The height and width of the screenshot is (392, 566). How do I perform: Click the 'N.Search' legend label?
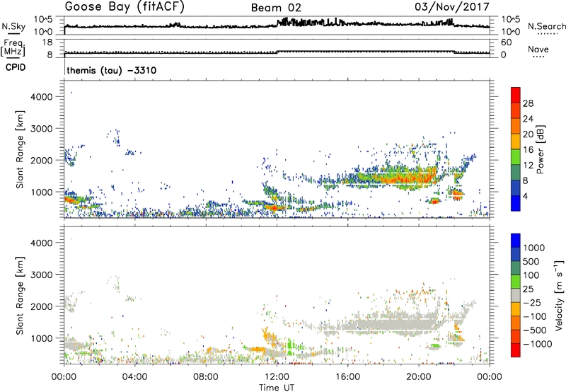tap(546, 26)
